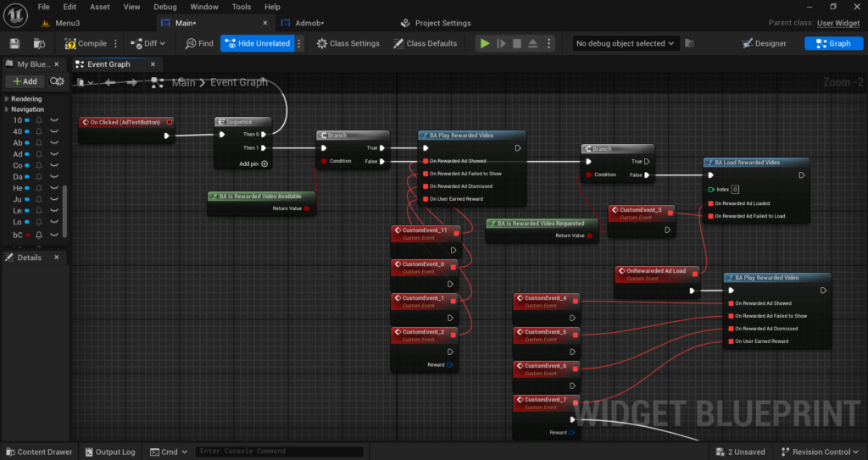
Task: Open the Tools menu
Action: [242, 7]
